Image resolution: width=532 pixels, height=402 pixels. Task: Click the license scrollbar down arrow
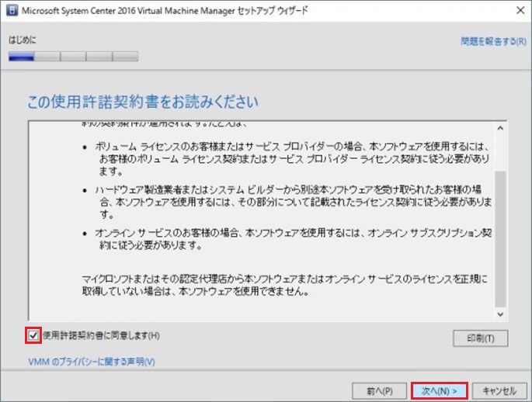tap(500, 314)
